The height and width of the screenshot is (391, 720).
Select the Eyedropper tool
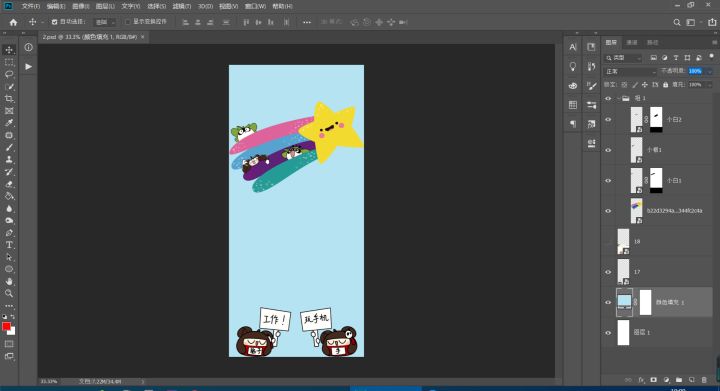[9, 123]
